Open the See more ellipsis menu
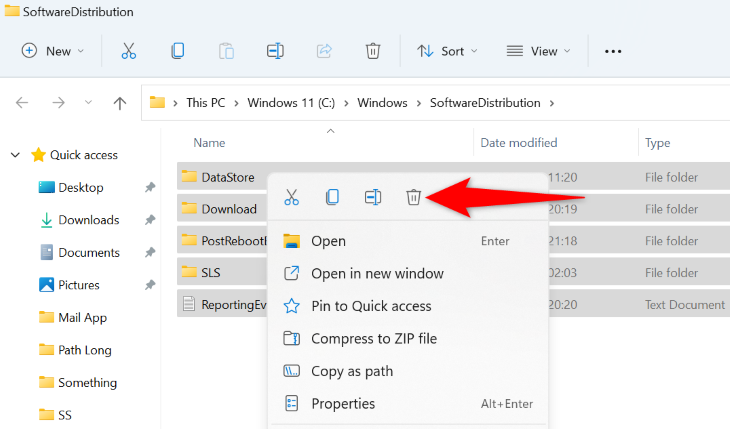Image resolution: width=730 pixels, height=429 pixels. [x=613, y=51]
